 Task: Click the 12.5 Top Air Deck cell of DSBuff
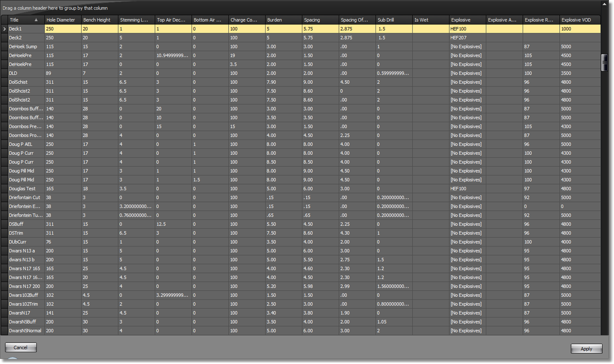173,224
